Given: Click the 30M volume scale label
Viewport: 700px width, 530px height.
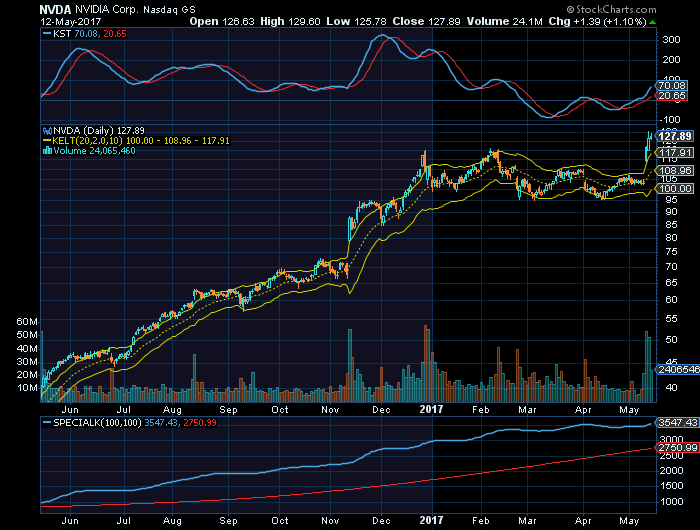Looking at the screenshot, I should tap(27, 362).
